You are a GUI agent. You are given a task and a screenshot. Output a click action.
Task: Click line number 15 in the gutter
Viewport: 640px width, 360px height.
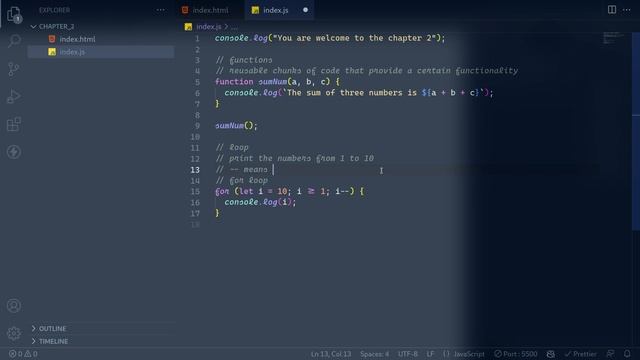(x=195, y=191)
